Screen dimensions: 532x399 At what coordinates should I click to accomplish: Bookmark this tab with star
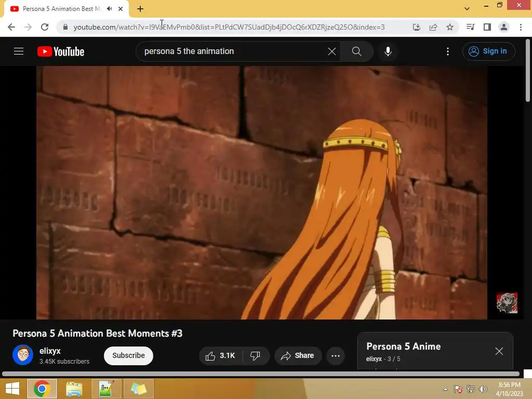point(450,27)
